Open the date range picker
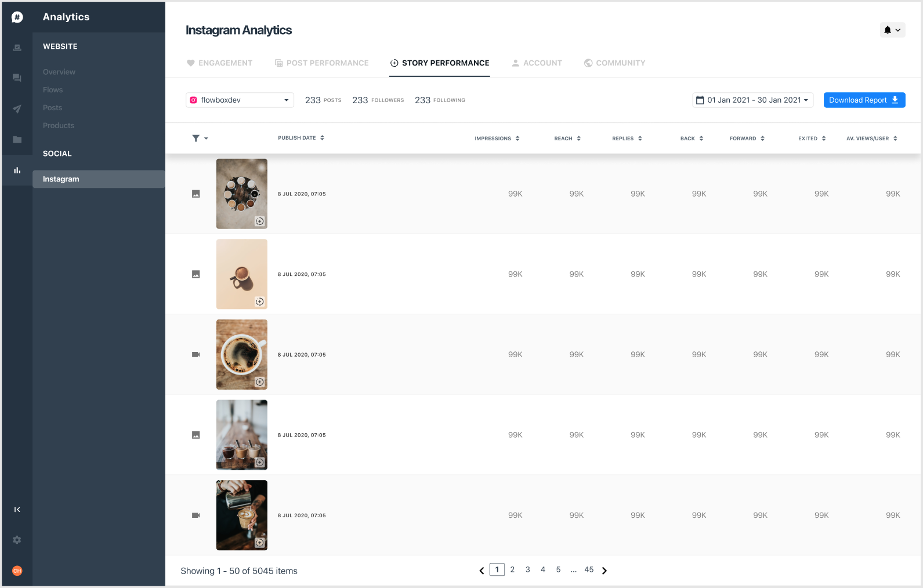The width and height of the screenshot is (923, 588). pyautogui.click(x=752, y=100)
